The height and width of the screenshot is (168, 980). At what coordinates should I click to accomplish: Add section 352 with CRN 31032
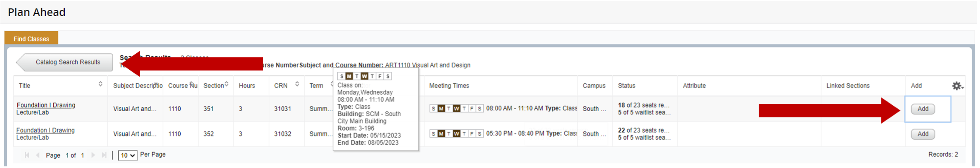pyautogui.click(x=922, y=134)
